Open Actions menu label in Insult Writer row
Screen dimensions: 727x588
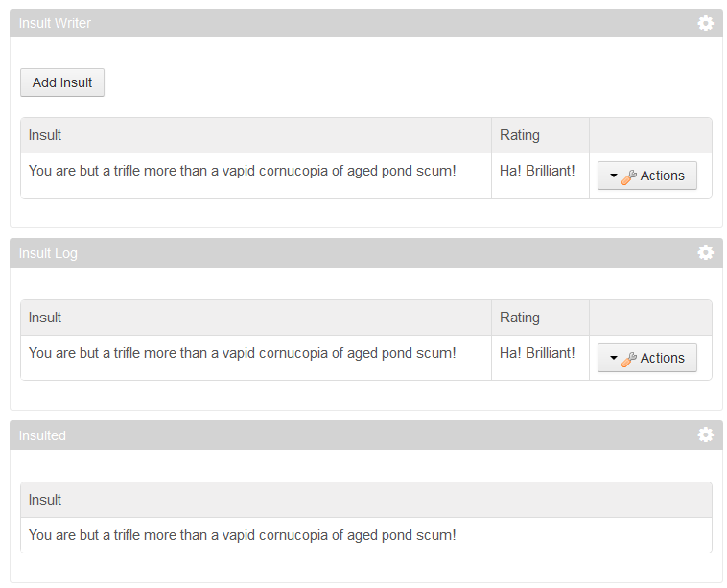662,176
